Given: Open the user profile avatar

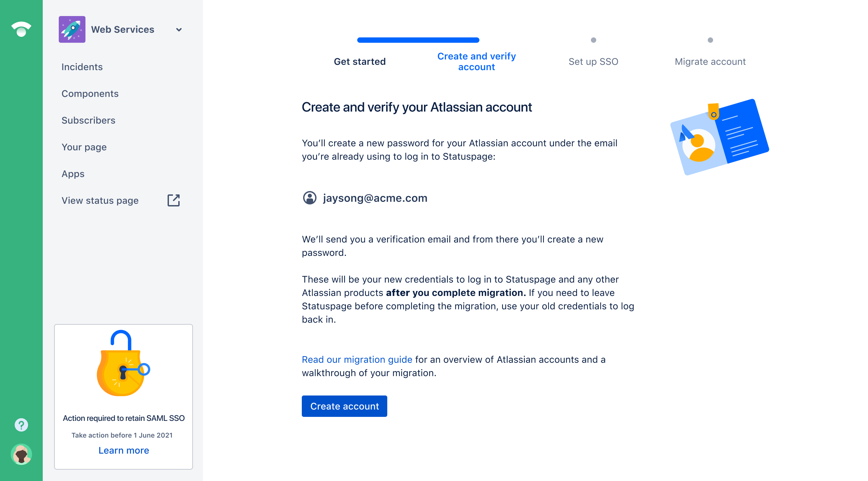Looking at the screenshot, I should (21, 454).
